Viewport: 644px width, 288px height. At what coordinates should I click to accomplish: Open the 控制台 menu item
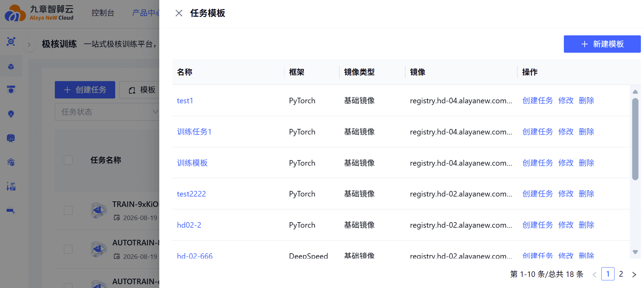(x=103, y=13)
